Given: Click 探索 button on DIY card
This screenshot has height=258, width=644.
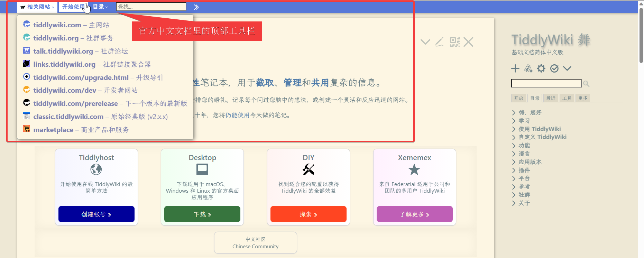Looking at the screenshot, I should coord(309,214).
